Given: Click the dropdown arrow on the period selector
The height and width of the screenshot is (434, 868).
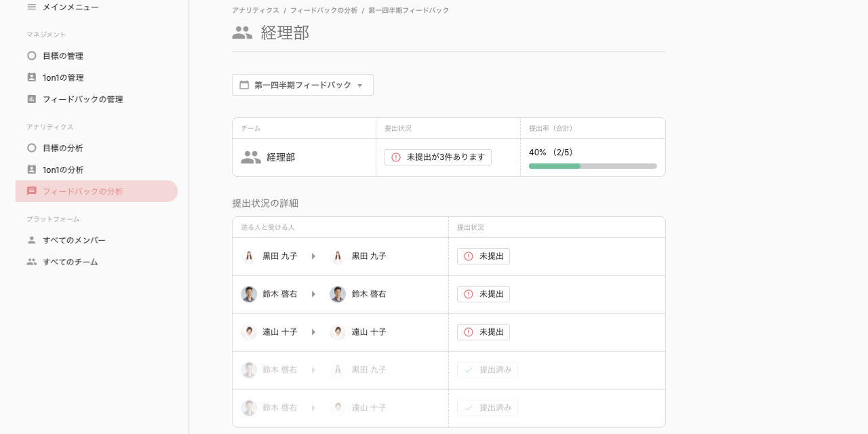Looking at the screenshot, I should point(360,85).
